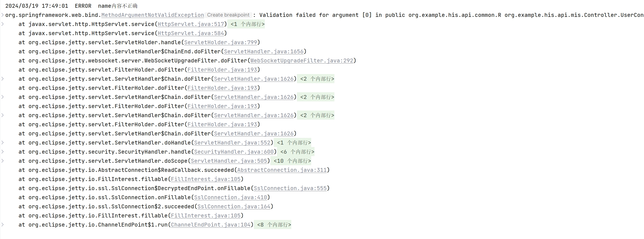Toggle fold arrow beside the ChannelEndPoint$1.run line
The image size is (644, 239).
coord(2,225)
